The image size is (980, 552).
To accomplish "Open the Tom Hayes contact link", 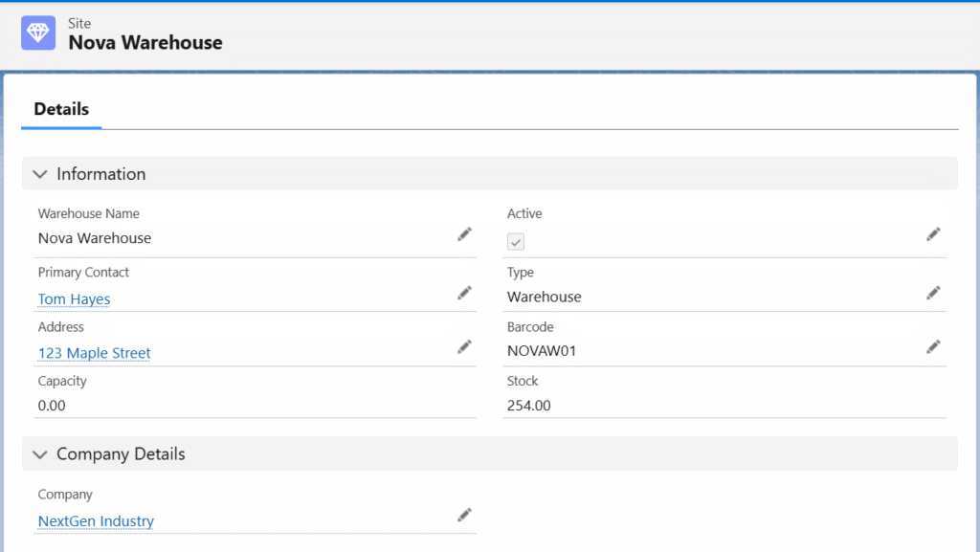I will coord(74,299).
